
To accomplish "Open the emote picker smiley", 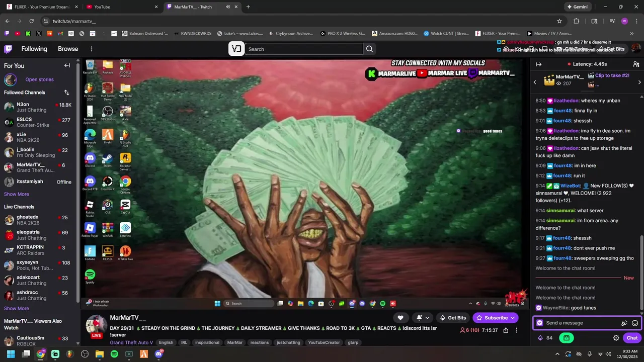I will (x=635, y=323).
